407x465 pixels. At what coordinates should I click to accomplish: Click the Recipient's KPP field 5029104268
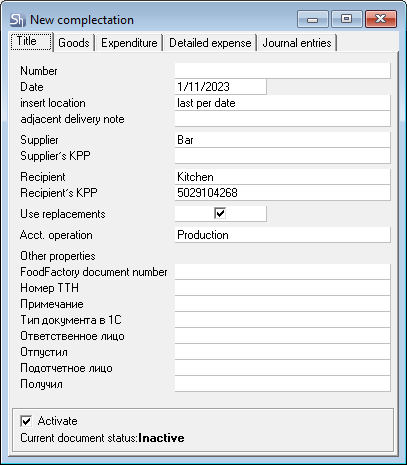[282, 193]
